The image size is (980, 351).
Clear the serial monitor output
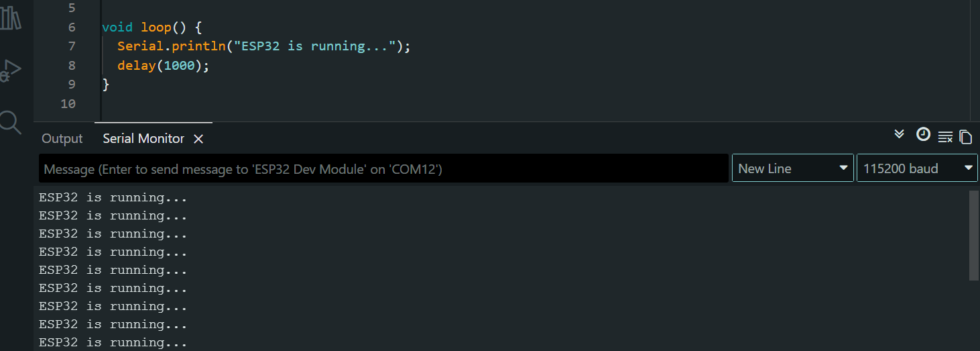945,137
